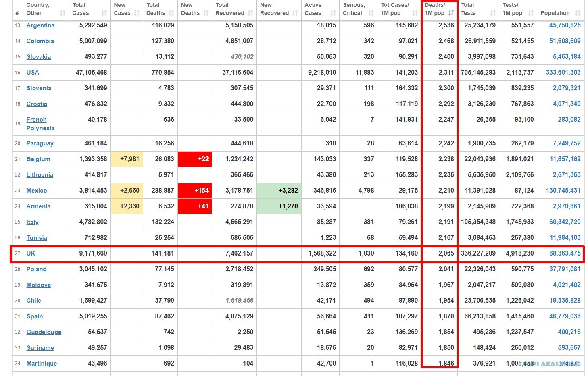The image size is (588, 376).
Task: Open the Argentina country link
Action: coord(40,25)
